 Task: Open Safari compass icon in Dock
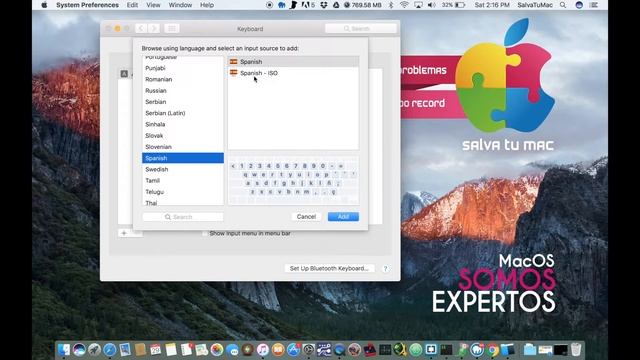(109, 350)
